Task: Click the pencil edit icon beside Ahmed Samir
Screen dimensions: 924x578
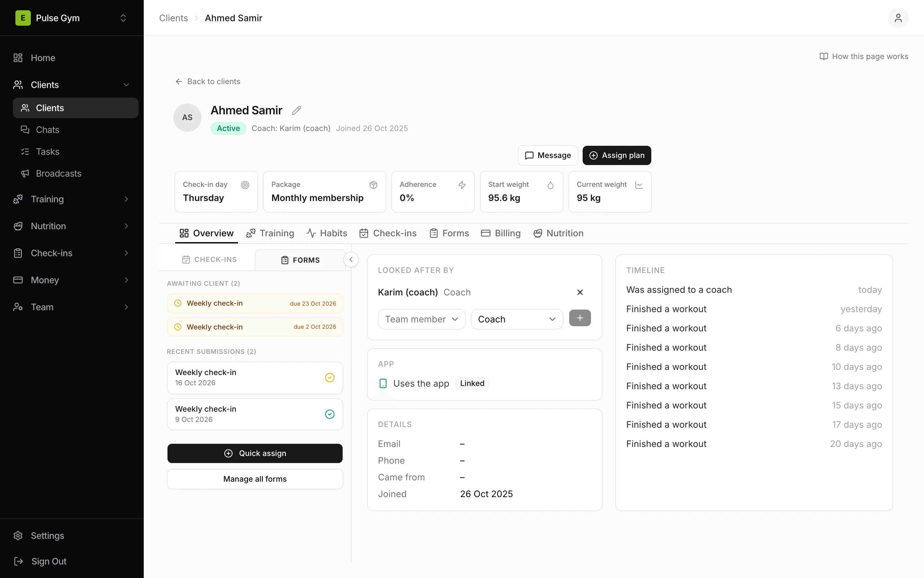Action: [296, 110]
